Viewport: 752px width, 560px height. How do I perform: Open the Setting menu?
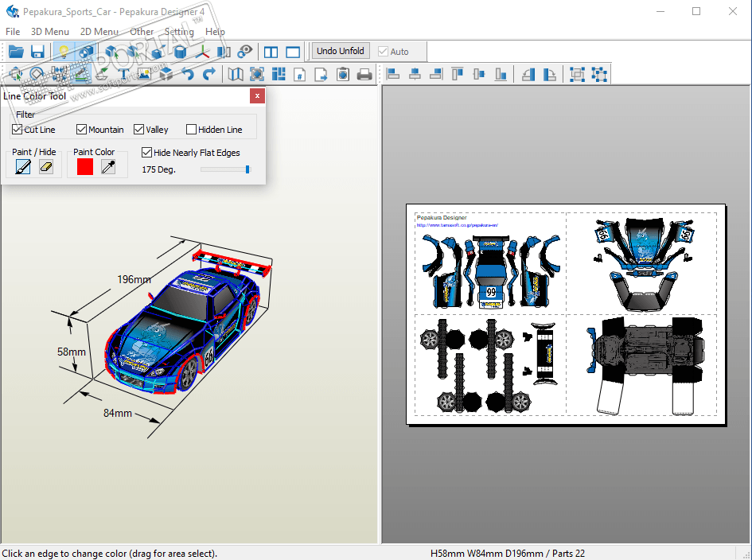[x=179, y=32]
